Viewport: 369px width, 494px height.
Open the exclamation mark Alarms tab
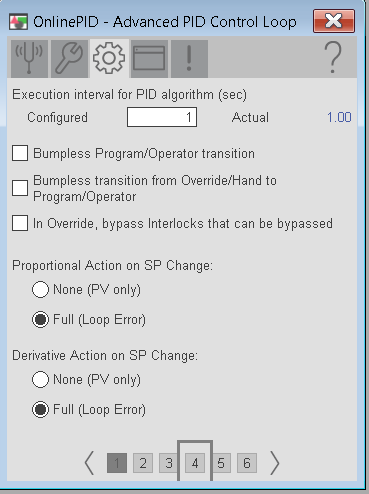pyautogui.click(x=189, y=59)
